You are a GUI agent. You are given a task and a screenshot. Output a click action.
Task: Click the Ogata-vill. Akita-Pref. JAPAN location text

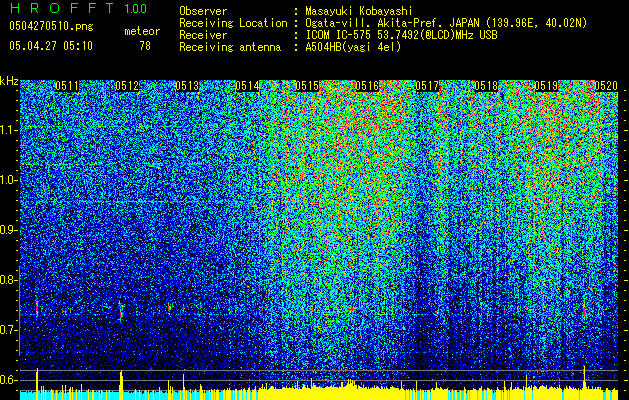tap(446, 23)
